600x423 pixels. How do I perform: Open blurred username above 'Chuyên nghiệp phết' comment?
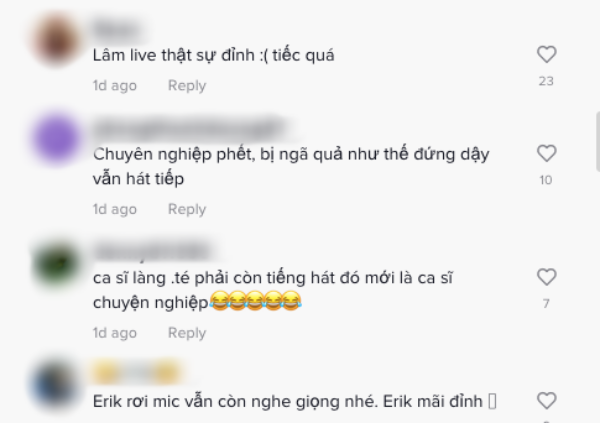pos(190,129)
